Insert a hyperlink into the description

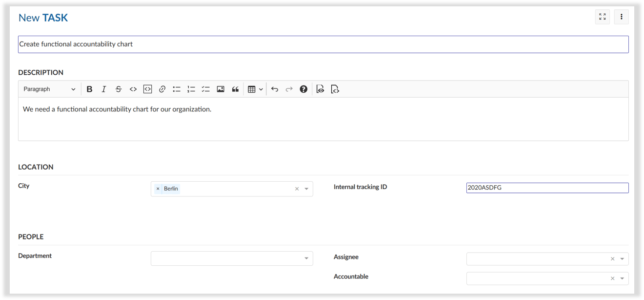(162, 88)
